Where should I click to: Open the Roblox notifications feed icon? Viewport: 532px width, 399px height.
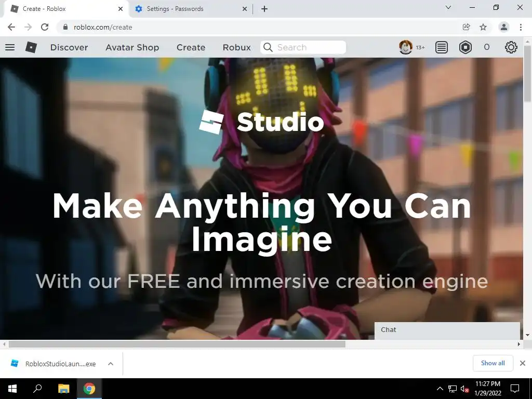[442, 47]
